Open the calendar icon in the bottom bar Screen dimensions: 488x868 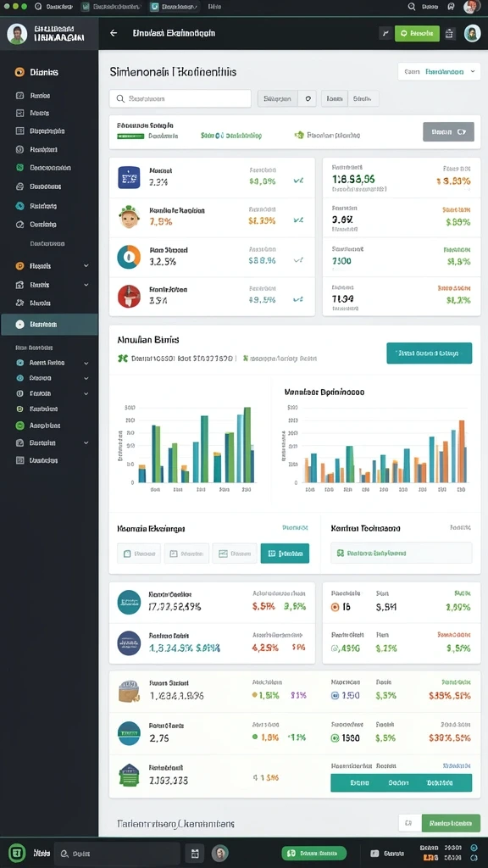point(194,853)
